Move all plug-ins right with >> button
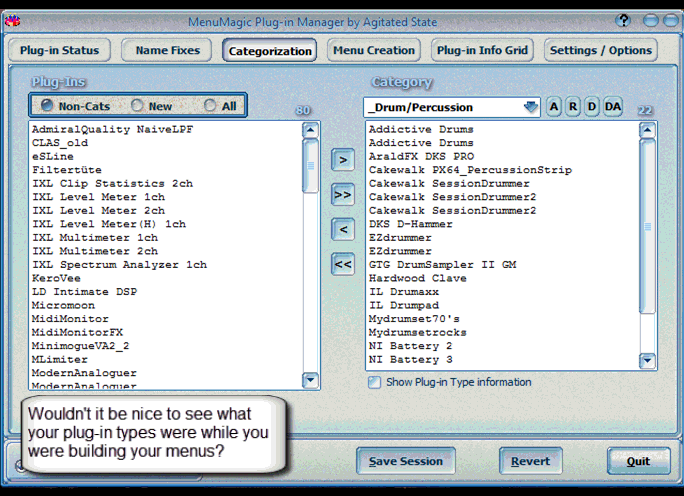This screenshot has height=496, width=684. pos(343,195)
